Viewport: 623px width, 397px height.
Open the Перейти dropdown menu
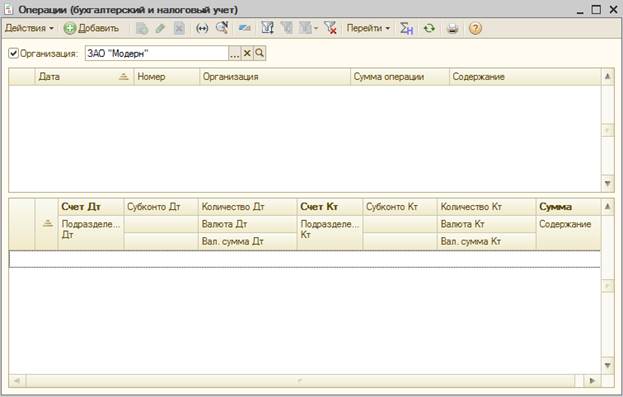[368, 28]
